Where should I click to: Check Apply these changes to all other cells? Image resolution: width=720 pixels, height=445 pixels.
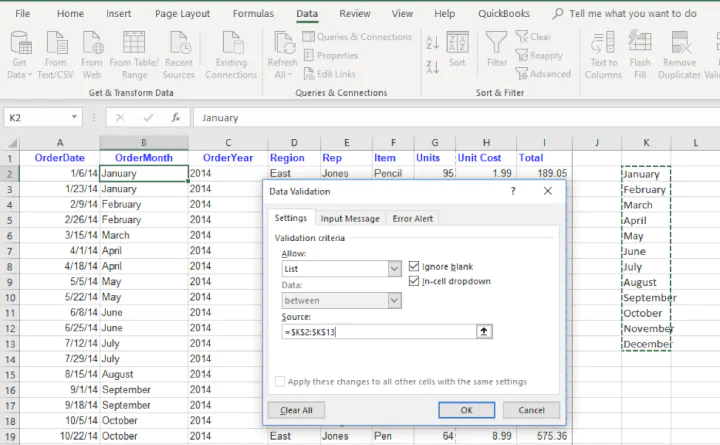pos(279,382)
